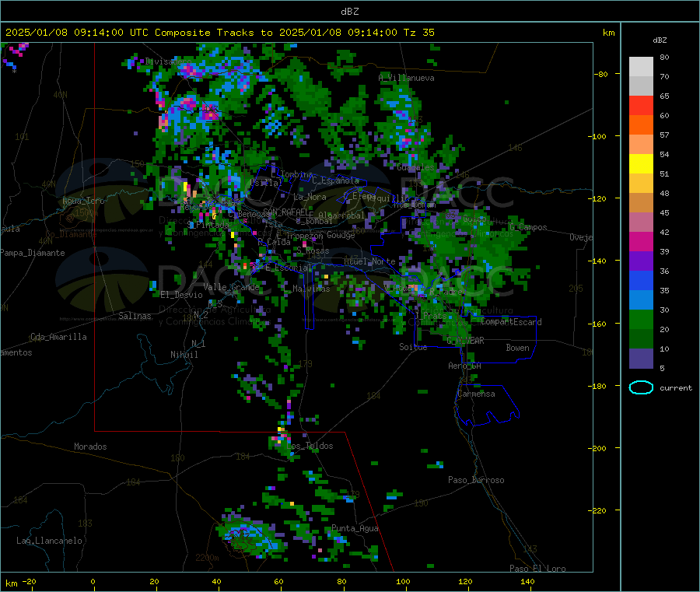Viewport: 700px width, 592px height.
Task: Select the Divisadero place label
Action: [168, 61]
